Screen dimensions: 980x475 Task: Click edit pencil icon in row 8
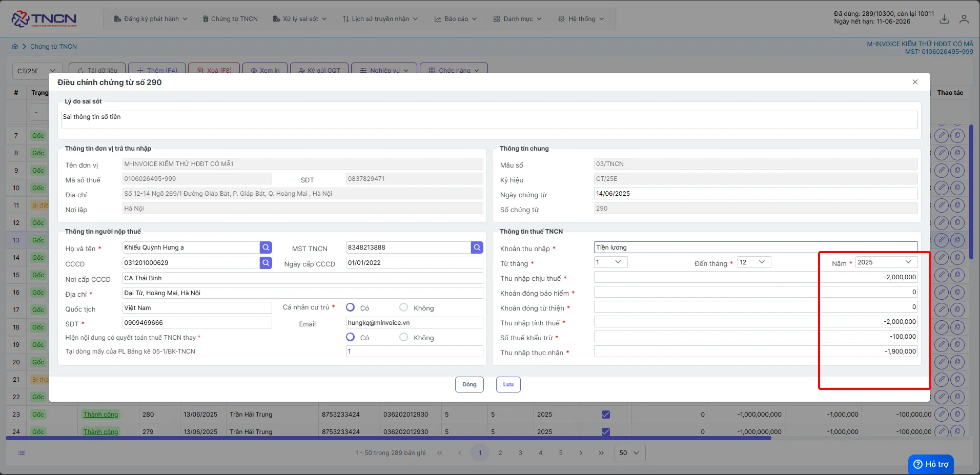tap(942, 153)
